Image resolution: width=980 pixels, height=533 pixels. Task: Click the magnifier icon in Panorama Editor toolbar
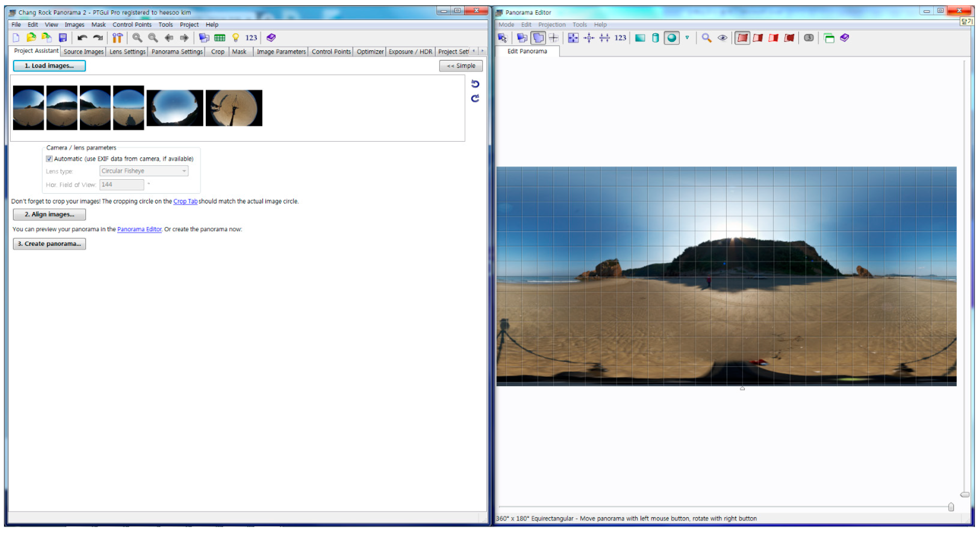(x=707, y=38)
